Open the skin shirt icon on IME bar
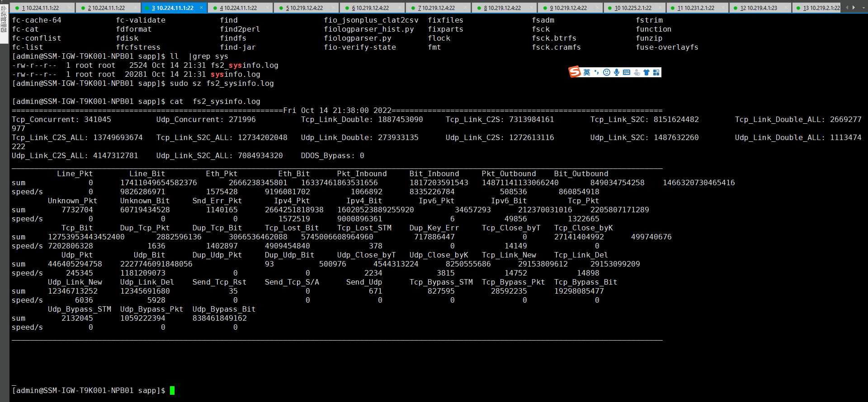 pyautogui.click(x=646, y=72)
